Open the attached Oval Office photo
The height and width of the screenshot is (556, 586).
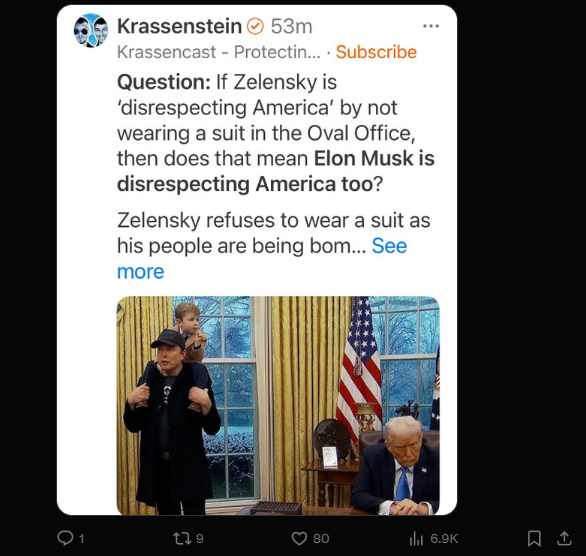click(278, 405)
